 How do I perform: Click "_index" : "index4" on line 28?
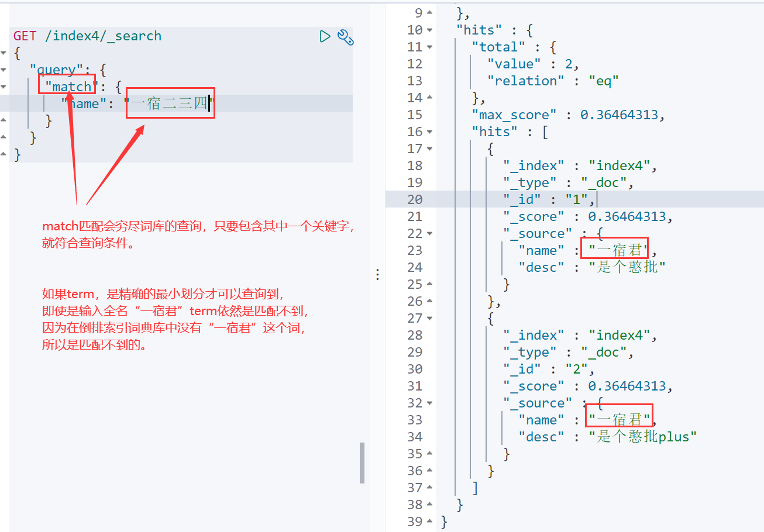(x=580, y=335)
